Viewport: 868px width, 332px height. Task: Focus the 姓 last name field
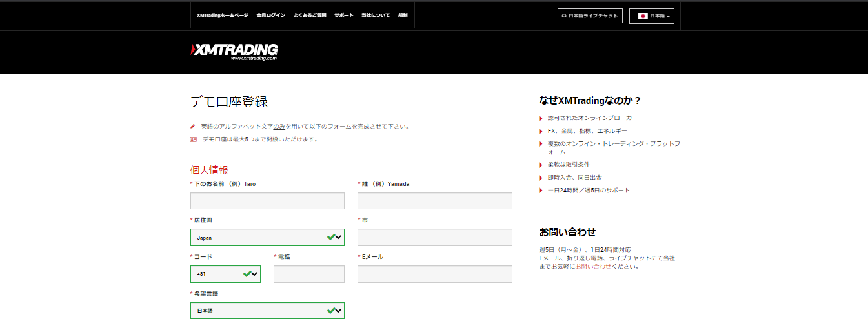[x=435, y=201]
